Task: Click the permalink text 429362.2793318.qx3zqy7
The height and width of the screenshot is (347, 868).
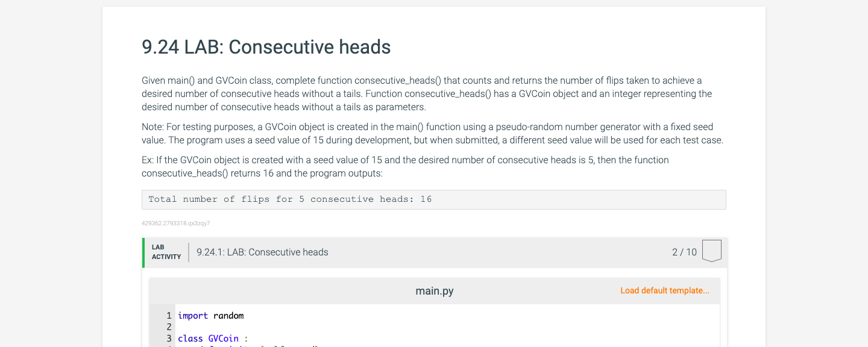Action: [x=175, y=223]
